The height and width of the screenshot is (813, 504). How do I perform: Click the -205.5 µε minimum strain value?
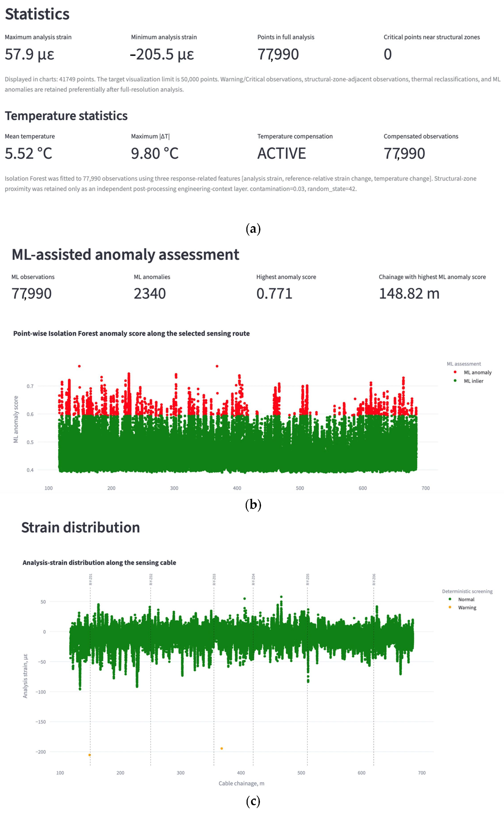(x=162, y=54)
